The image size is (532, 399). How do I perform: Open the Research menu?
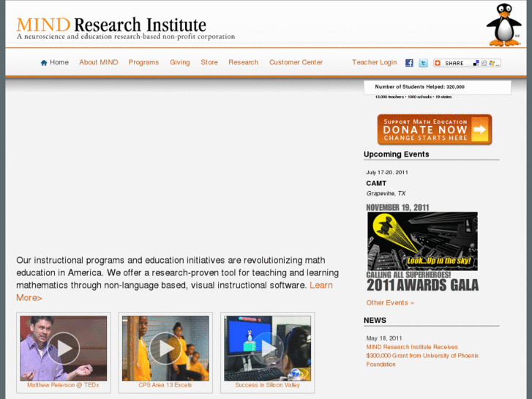pos(243,62)
